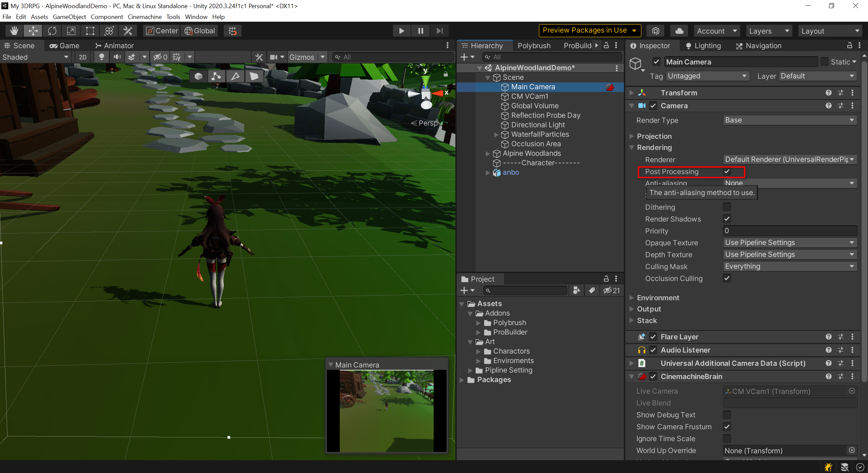Toggle Occlusion Culling checkbox

point(727,278)
